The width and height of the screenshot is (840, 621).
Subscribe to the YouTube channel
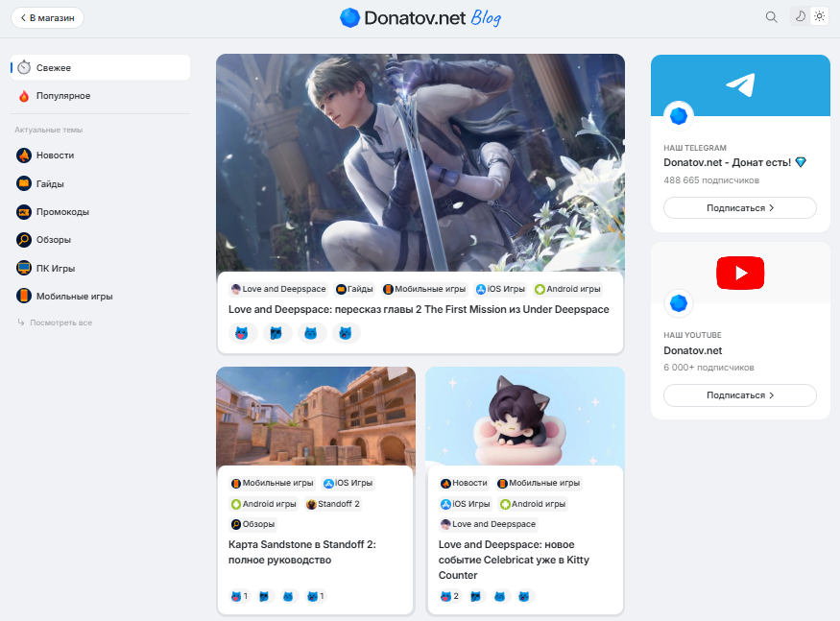click(740, 395)
